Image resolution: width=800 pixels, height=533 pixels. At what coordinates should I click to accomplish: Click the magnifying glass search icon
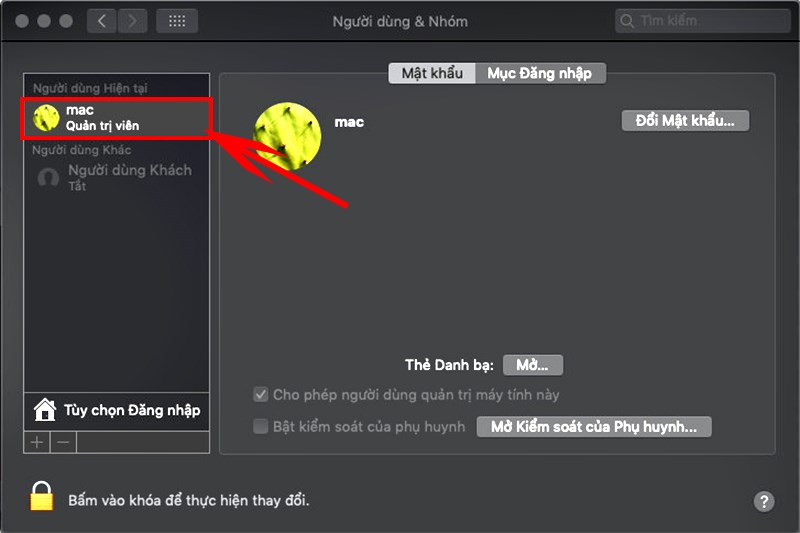click(x=627, y=21)
